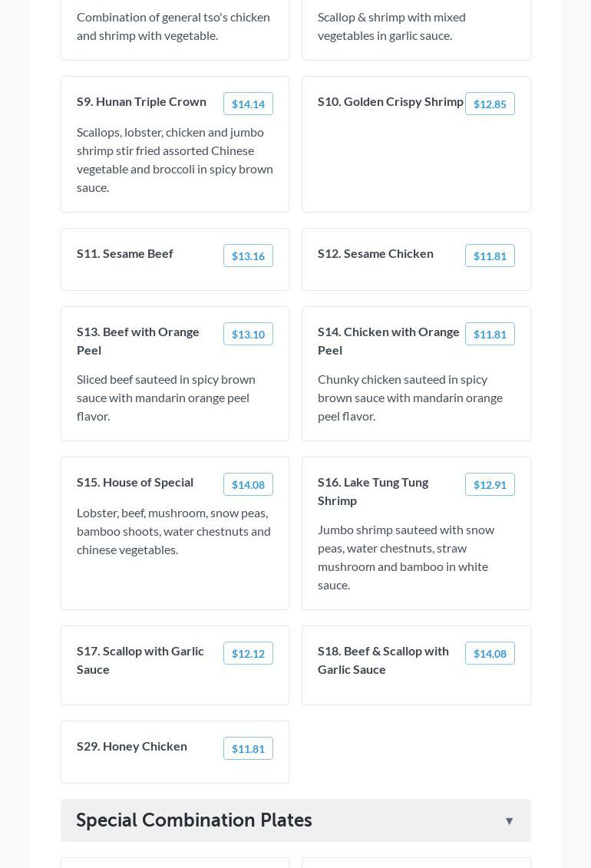Image resolution: width=591 pixels, height=868 pixels.
Task: Open the S9. Hunan Triple Crown item
Action: [x=141, y=101]
